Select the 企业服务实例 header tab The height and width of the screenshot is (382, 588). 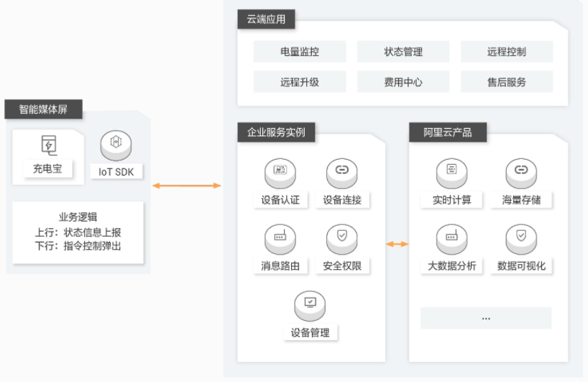[x=276, y=132]
